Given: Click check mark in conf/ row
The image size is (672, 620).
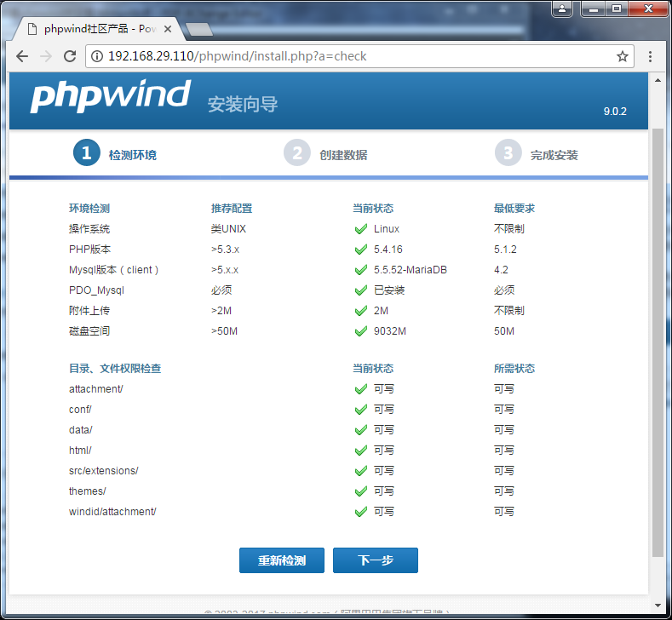Looking at the screenshot, I should [361, 410].
